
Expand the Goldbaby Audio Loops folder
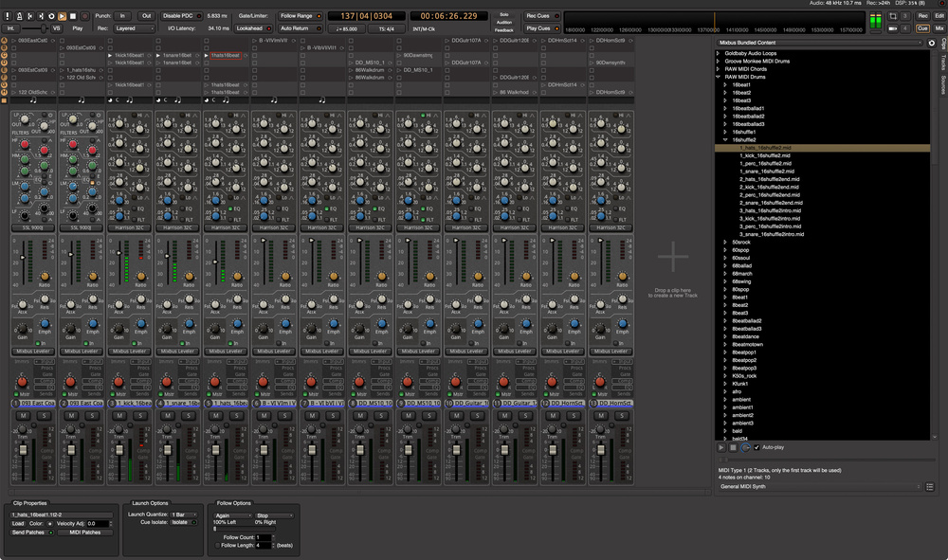click(x=719, y=54)
